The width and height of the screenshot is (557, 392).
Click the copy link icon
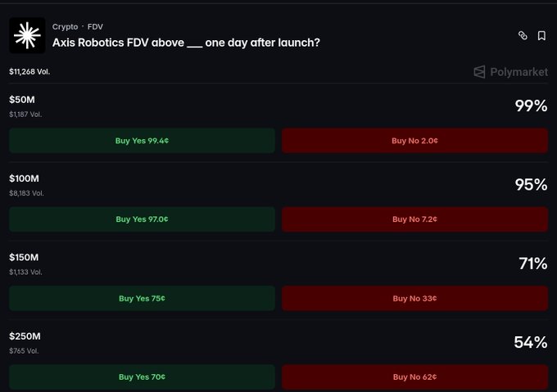click(523, 35)
